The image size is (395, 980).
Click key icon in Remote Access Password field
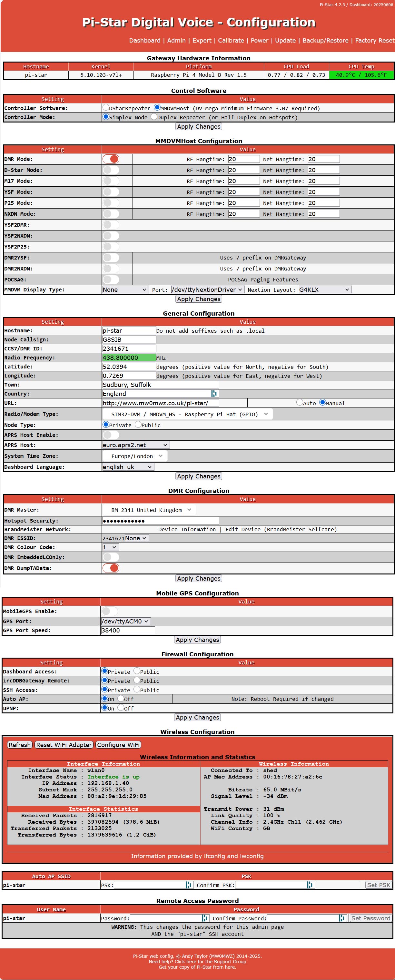[205, 918]
